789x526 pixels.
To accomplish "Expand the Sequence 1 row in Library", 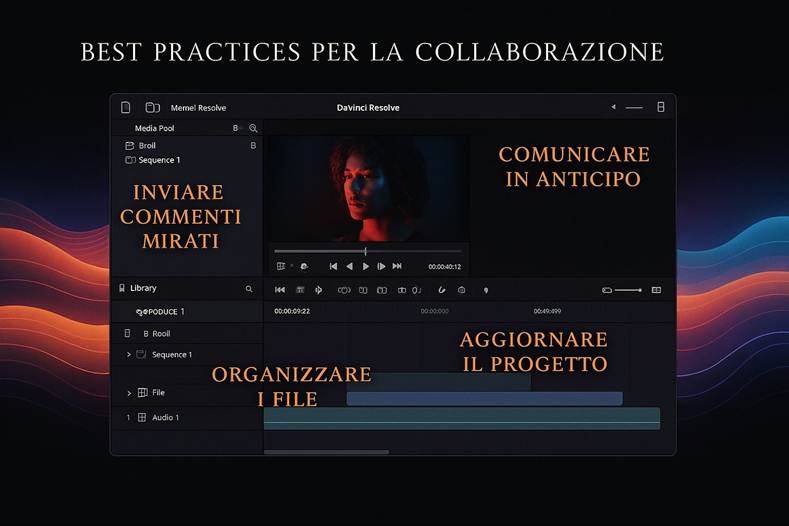I will click(129, 354).
